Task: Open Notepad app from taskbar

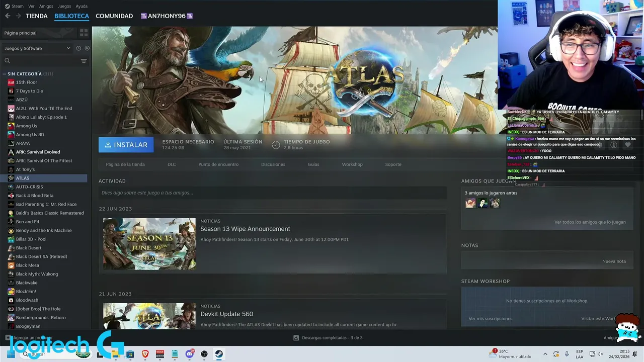Action: pos(175,354)
